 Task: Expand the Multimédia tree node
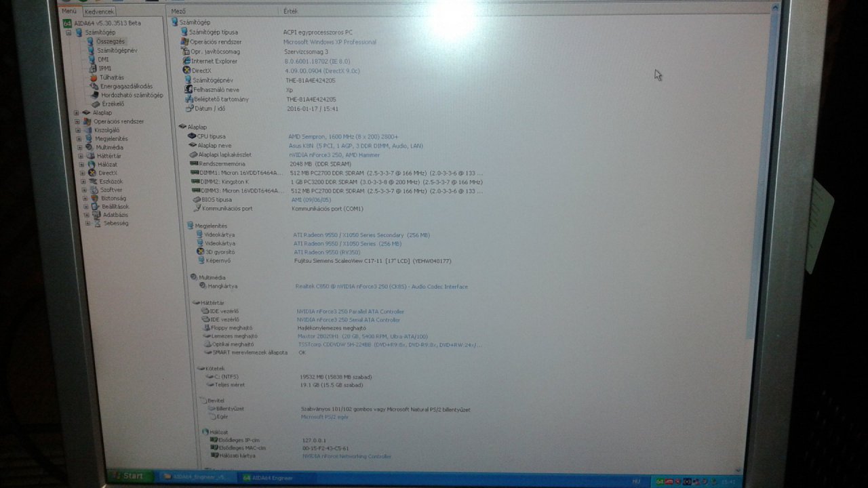pos(79,147)
